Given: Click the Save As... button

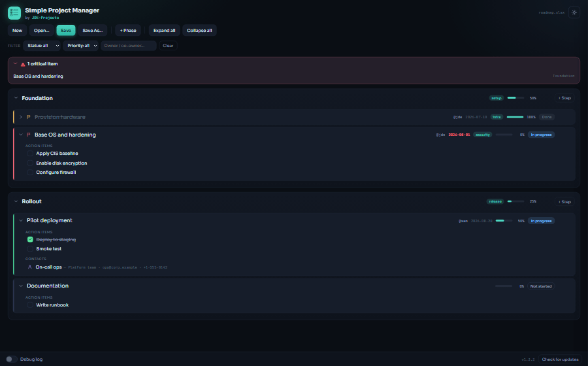Looking at the screenshot, I should (x=93, y=30).
